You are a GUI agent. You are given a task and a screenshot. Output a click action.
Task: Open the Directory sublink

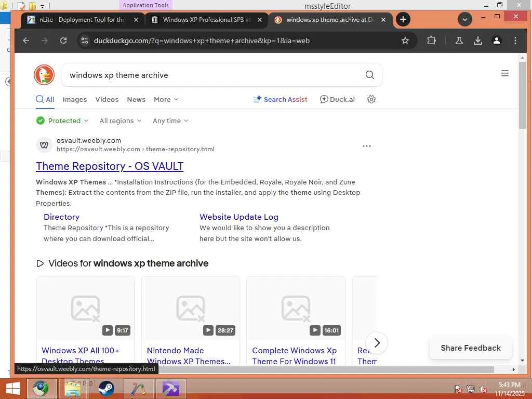click(x=61, y=217)
